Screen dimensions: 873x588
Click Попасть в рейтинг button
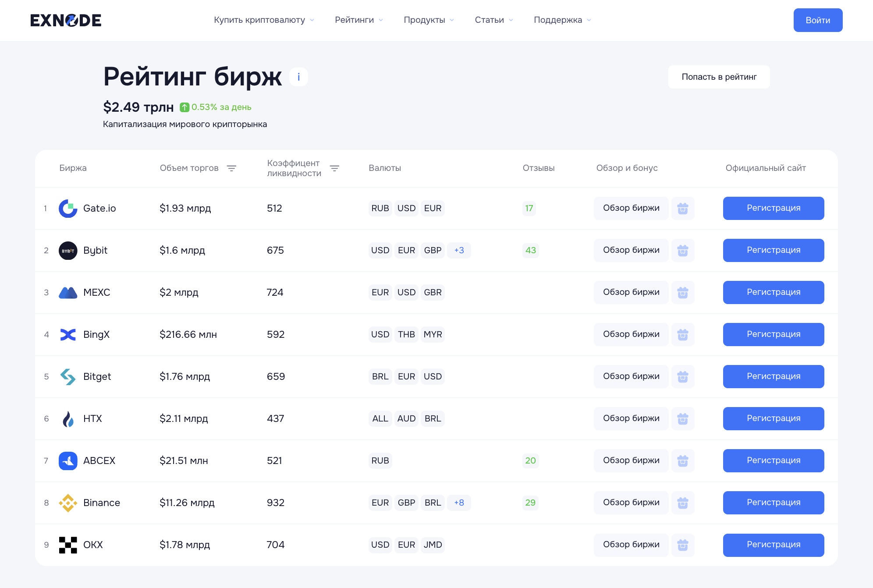click(x=719, y=77)
